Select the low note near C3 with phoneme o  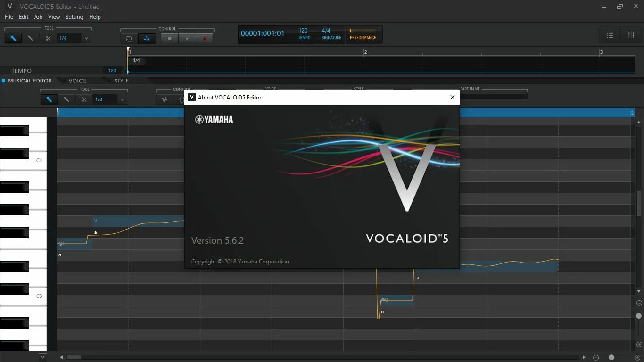tap(397, 300)
